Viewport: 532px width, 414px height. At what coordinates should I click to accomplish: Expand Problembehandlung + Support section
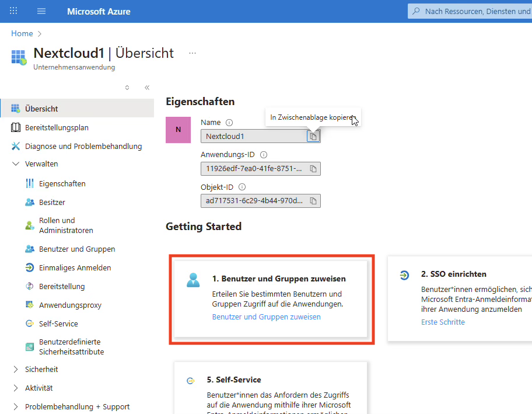click(15, 407)
